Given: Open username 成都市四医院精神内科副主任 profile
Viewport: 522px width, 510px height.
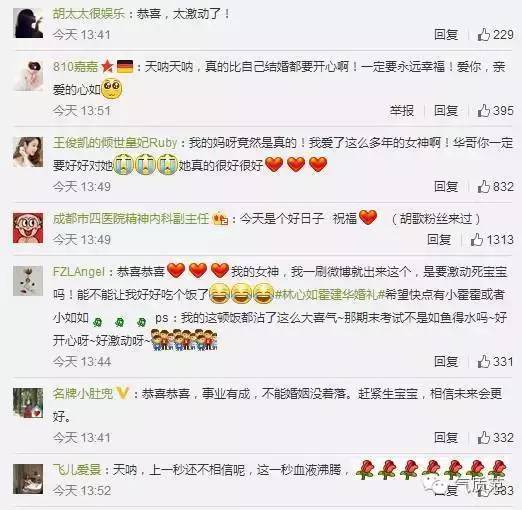Looking at the screenshot, I should (x=131, y=219).
